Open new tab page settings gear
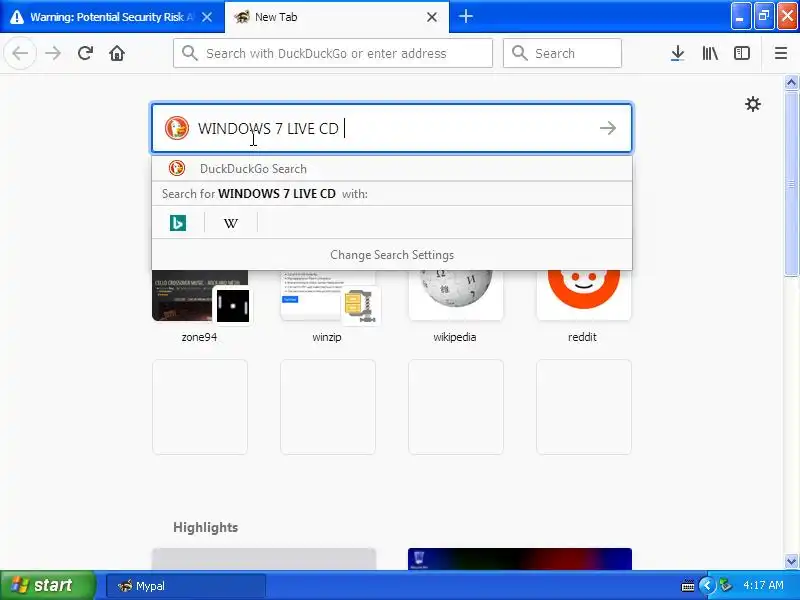The height and width of the screenshot is (600, 800). [x=753, y=104]
